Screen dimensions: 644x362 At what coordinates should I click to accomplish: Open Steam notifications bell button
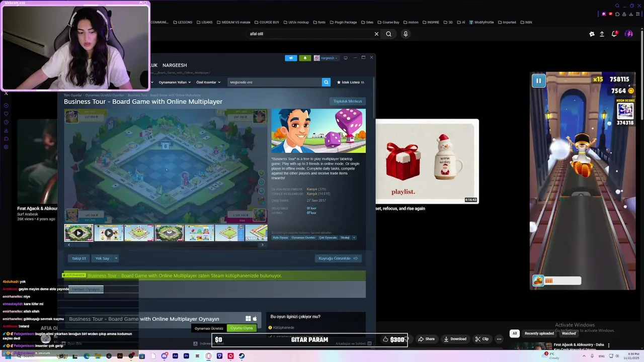coord(305,58)
